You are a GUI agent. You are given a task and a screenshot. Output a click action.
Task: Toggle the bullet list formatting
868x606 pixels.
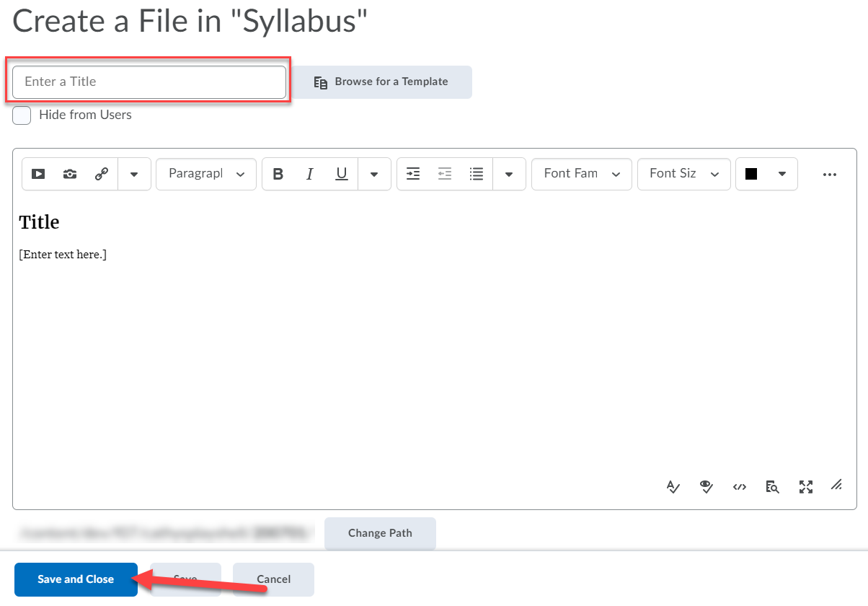[x=476, y=174]
